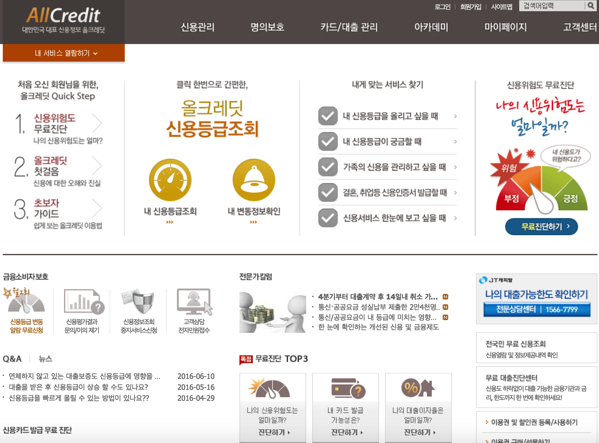Click chevron next to 신용위험도 무료진단 step

click(x=97, y=123)
